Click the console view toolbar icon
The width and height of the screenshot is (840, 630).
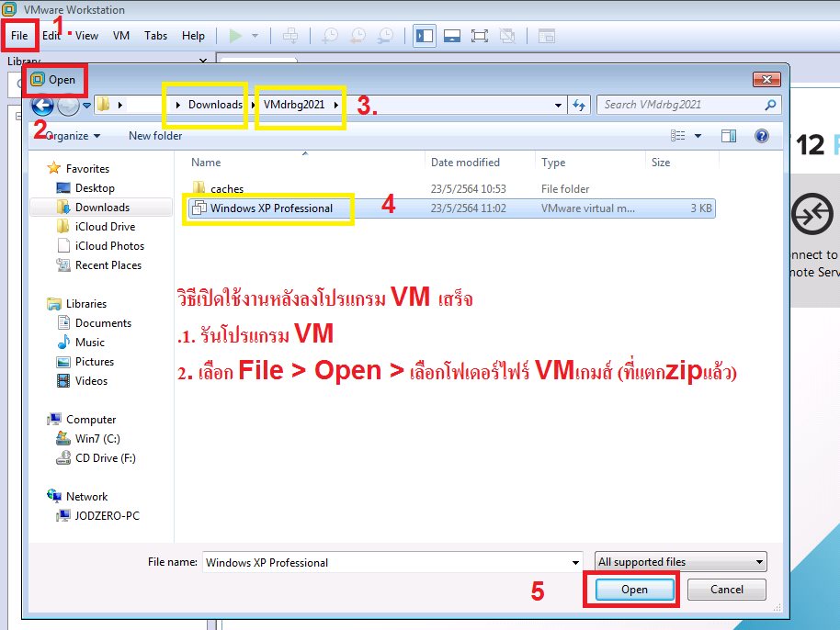(547, 36)
